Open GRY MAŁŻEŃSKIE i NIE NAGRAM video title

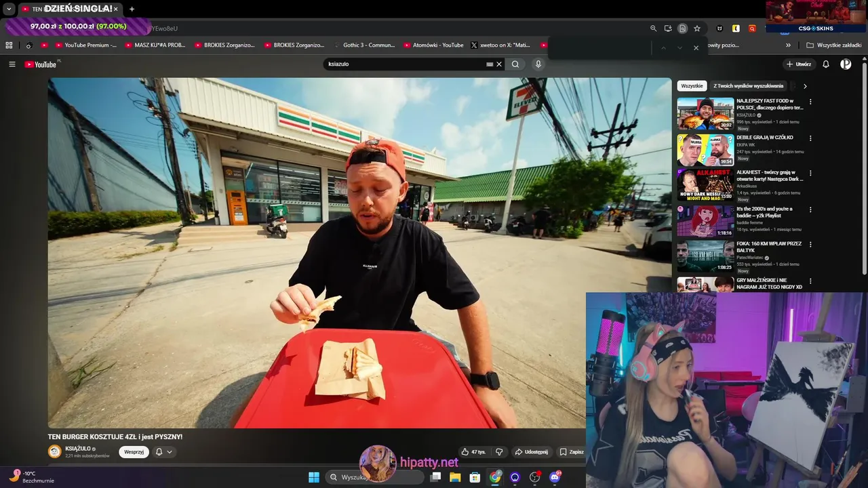click(769, 283)
